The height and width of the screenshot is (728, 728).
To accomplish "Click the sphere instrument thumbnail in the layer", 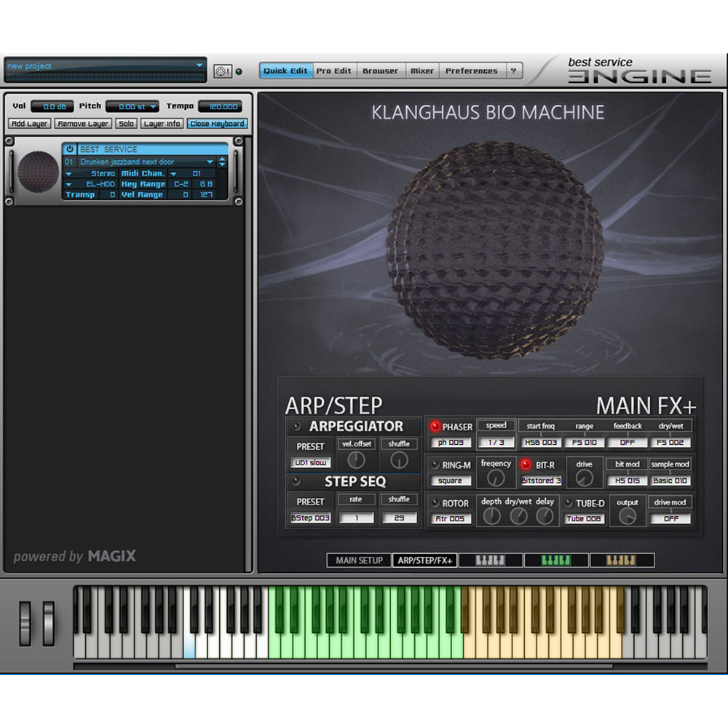I will pyautogui.click(x=38, y=172).
